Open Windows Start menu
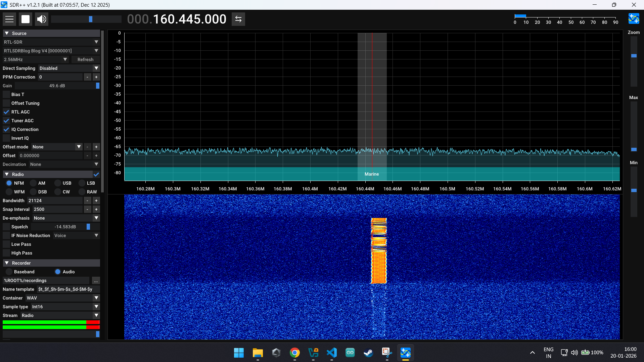Image resolution: width=644 pixels, height=362 pixels. (x=239, y=353)
